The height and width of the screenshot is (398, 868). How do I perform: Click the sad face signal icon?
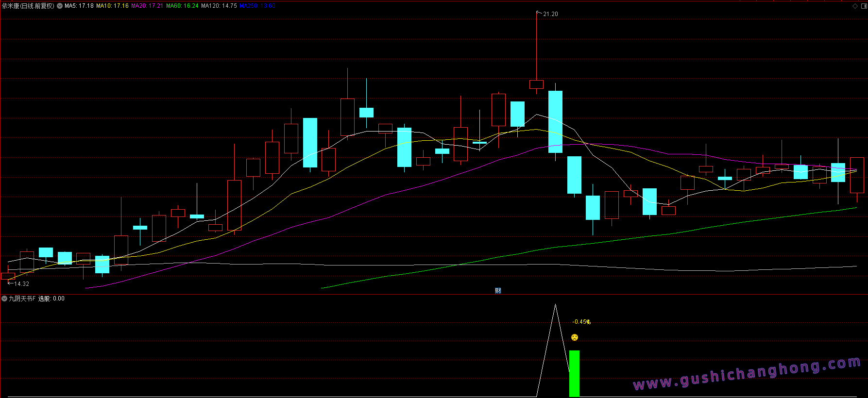click(575, 337)
